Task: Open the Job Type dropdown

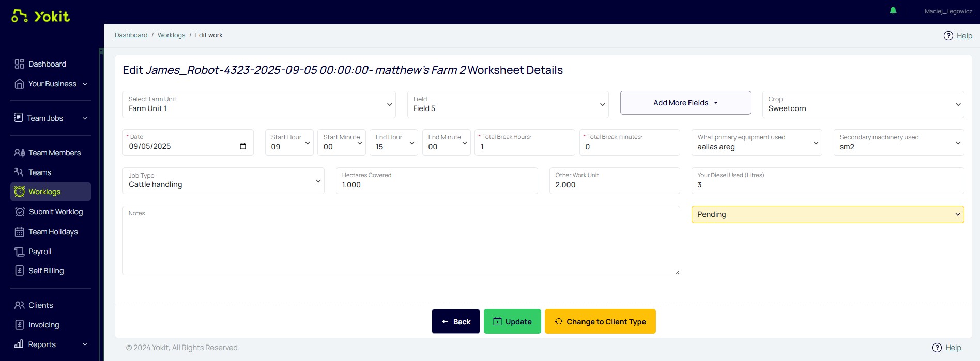Action: tap(223, 181)
